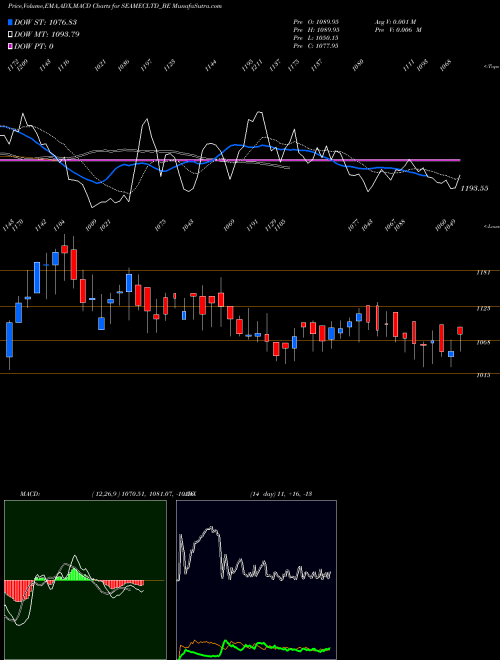Image resolution: width=500 pixels, height=660 pixels.
Task: Click the 'Pre O: 1089.95' value
Action: point(316,21)
